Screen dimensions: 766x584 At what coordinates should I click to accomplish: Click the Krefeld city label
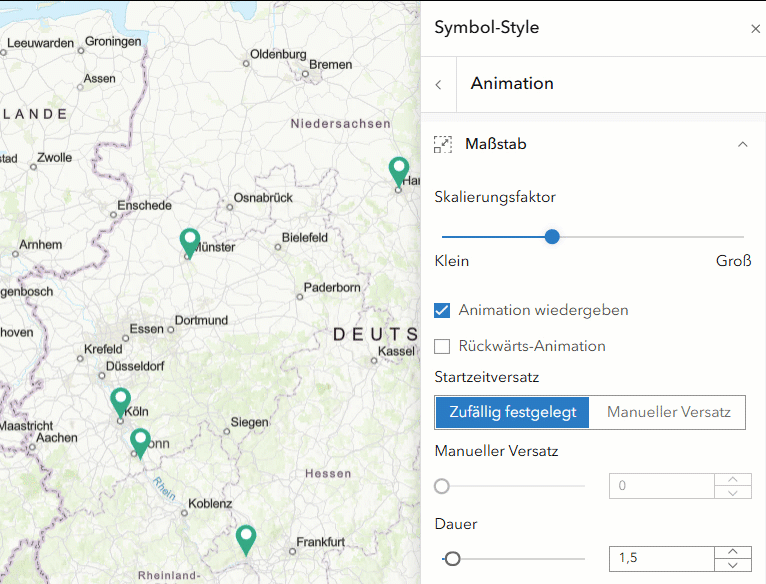(103, 349)
